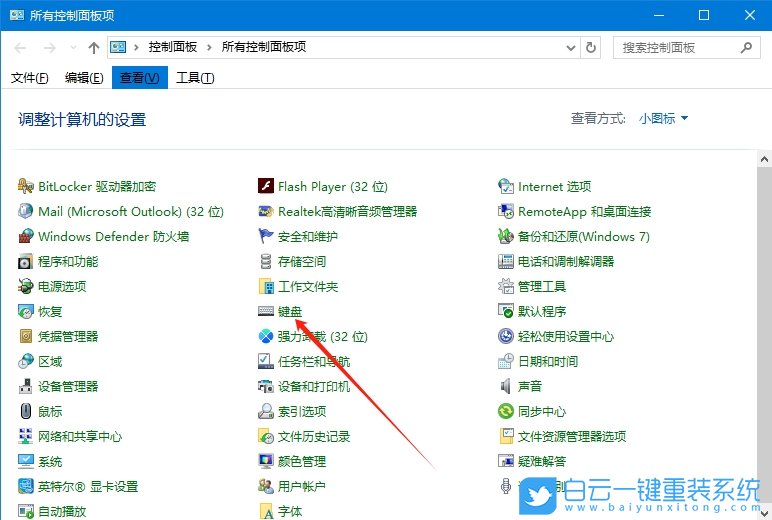This screenshot has width=772, height=520.
Task: Click the RemoteApp 和桌面连接 icon
Action: (x=506, y=211)
